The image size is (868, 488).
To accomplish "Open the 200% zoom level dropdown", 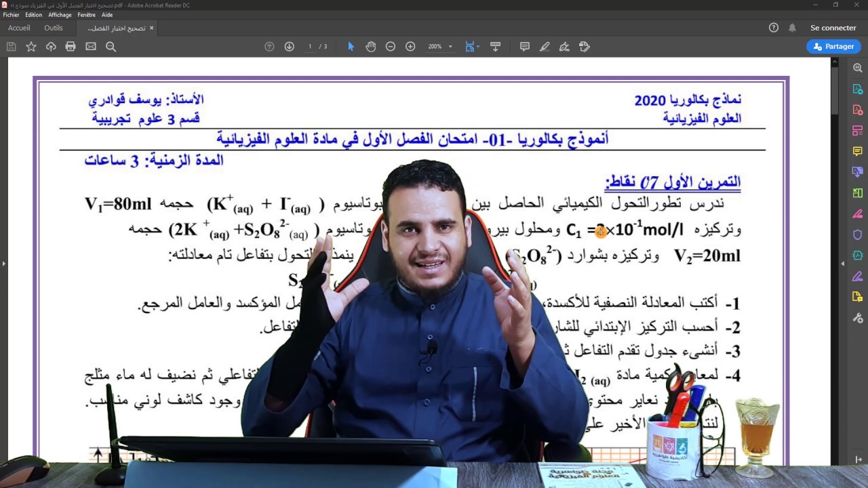I will [x=440, y=47].
